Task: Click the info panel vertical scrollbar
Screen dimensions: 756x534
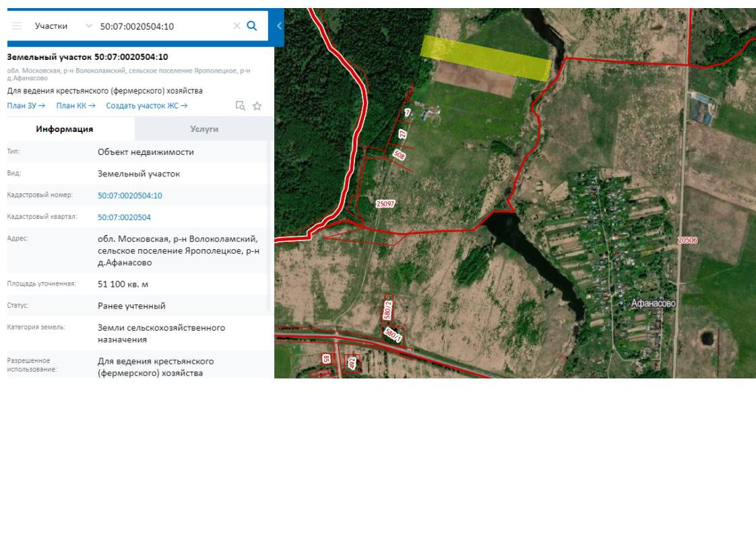Action: [269, 226]
